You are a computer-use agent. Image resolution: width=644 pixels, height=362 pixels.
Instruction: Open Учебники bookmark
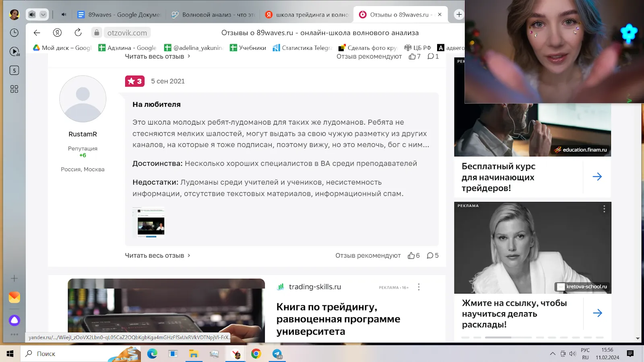coord(248,48)
